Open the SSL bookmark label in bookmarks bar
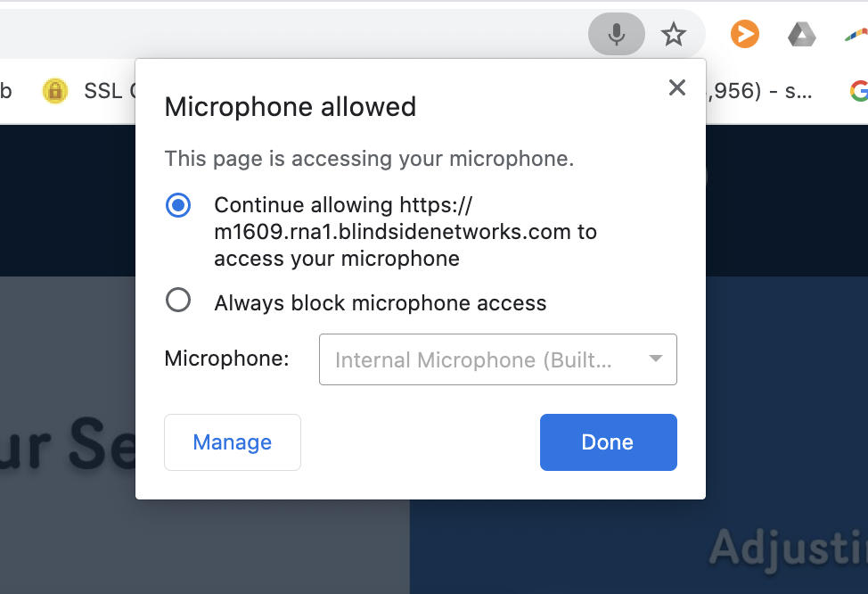Viewport: 868px width, 594px height. point(107,91)
